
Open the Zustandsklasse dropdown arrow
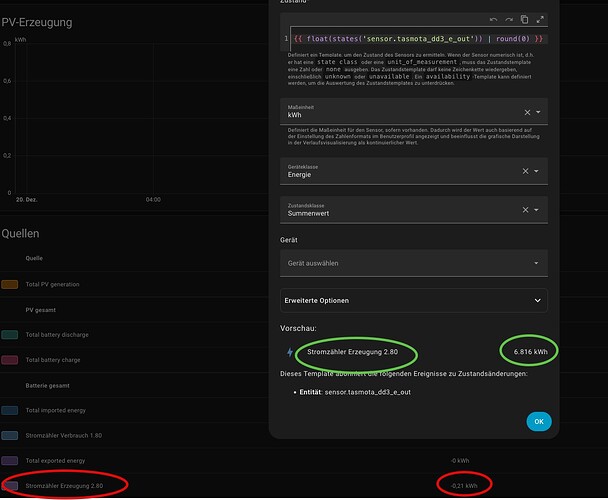536,210
